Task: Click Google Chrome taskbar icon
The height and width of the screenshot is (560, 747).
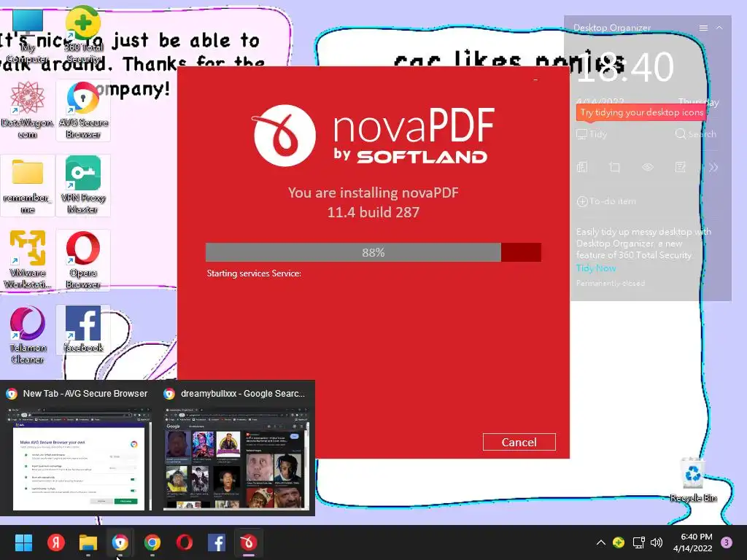Action: [152, 542]
